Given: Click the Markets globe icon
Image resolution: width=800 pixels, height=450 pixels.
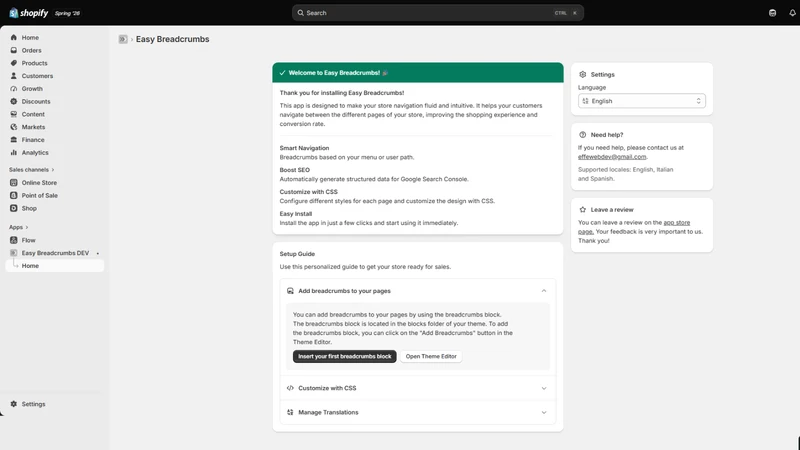Looking at the screenshot, I should tap(14, 127).
